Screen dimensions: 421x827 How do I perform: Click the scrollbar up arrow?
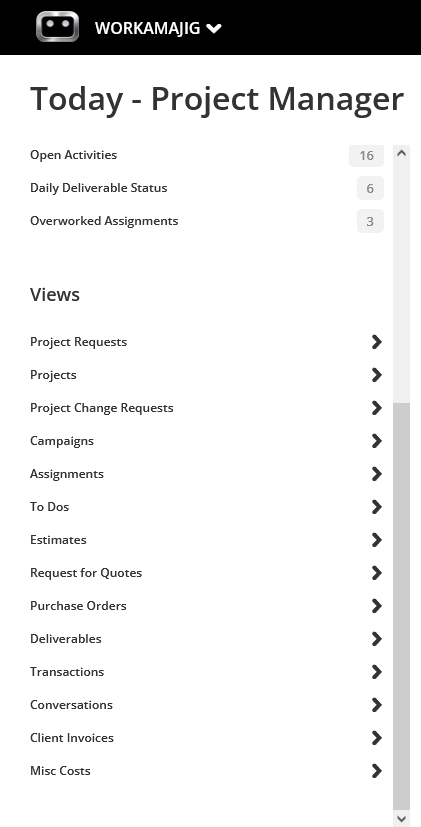pyautogui.click(x=401, y=153)
